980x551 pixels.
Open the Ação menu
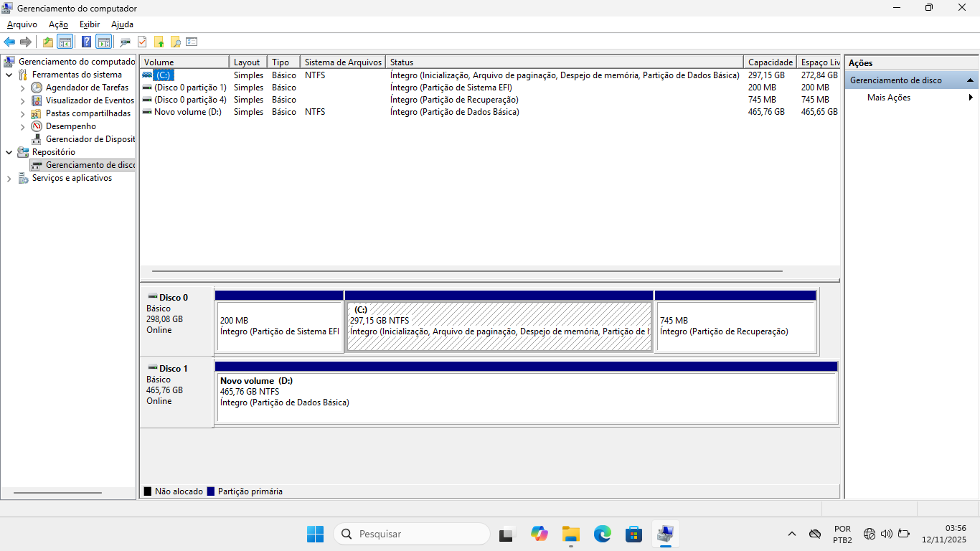coord(57,24)
